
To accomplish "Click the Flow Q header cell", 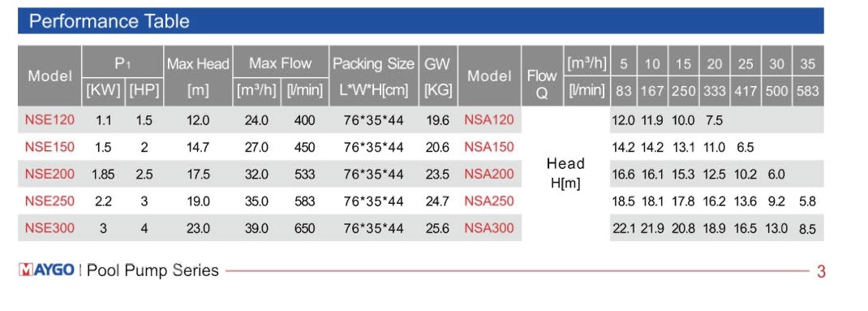I will (x=541, y=84).
